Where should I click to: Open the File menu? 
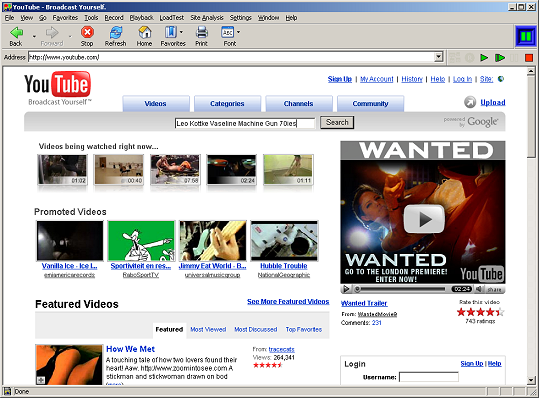pos(9,18)
